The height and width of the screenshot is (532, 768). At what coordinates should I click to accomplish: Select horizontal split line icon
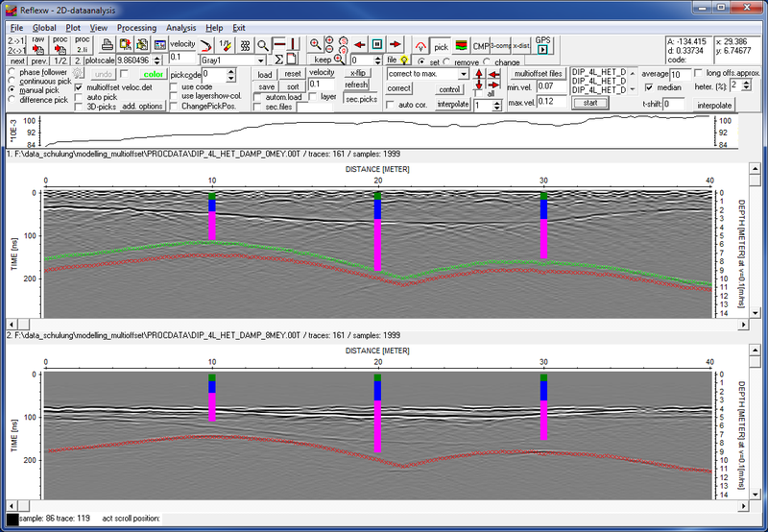coord(279,44)
